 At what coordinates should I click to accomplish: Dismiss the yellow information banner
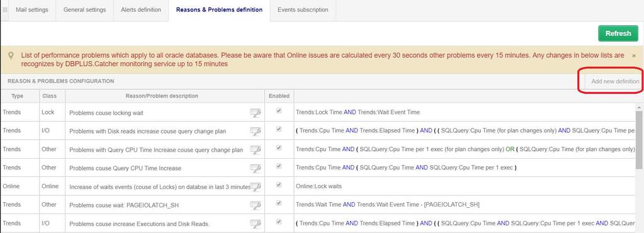click(634, 55)
